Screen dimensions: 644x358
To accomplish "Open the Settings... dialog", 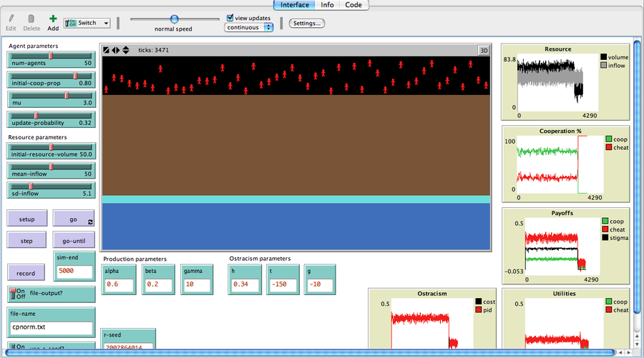I will pos(307,23).
